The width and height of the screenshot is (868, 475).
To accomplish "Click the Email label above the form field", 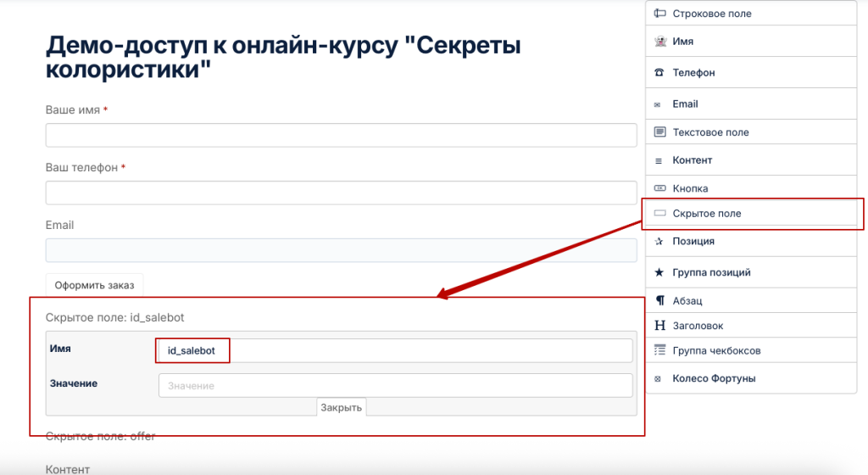I will pos(59,225).
